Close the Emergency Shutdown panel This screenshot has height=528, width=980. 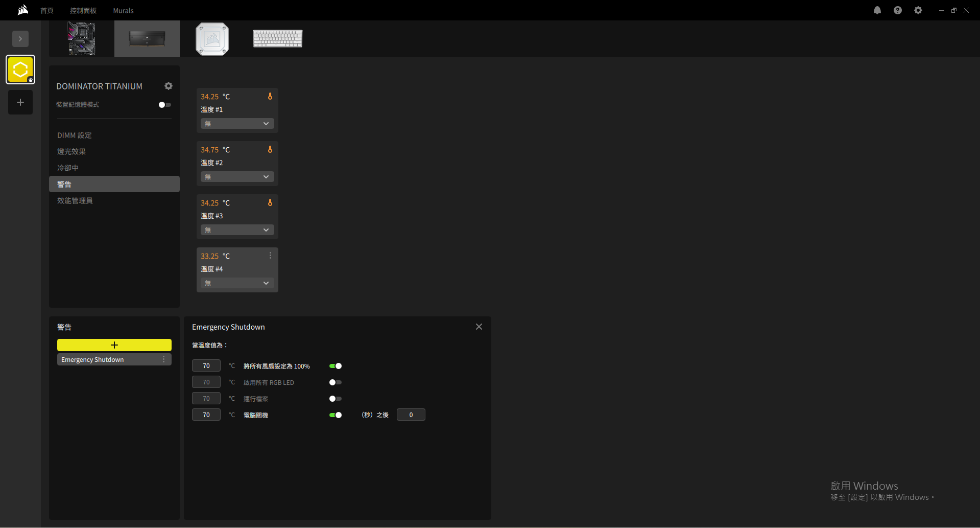pos(479,327)
